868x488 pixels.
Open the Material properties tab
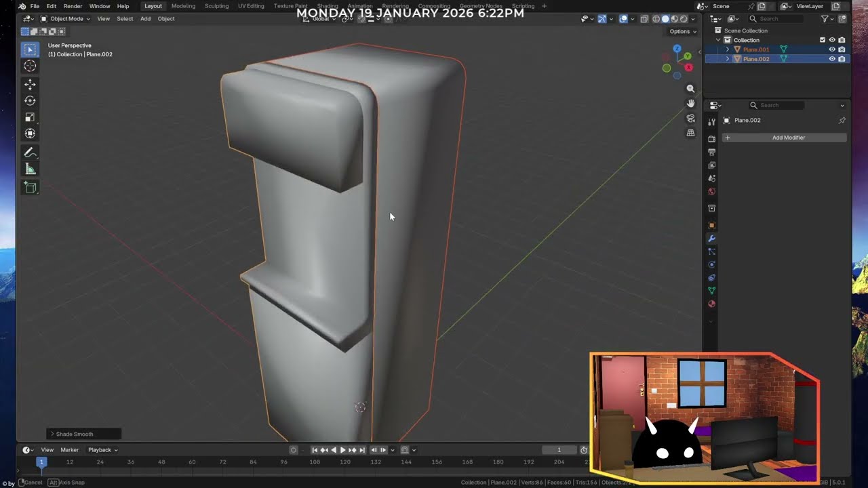pos(711,304)
